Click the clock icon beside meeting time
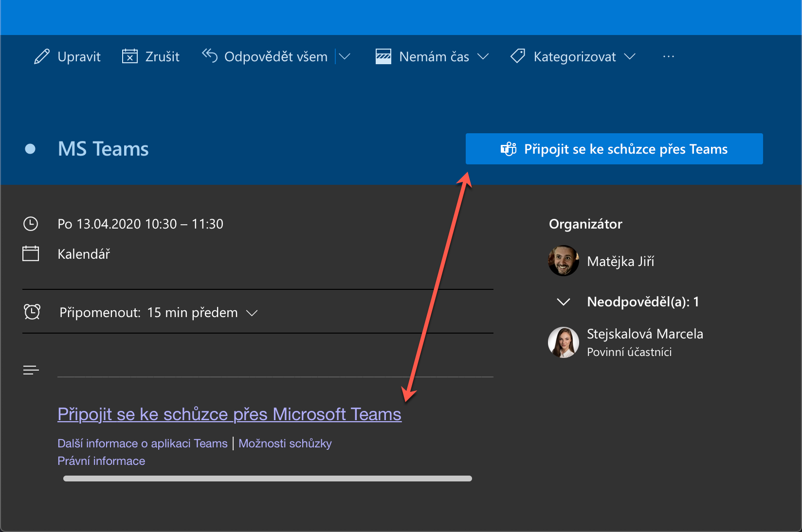This screenshot has height=532, width=802. tap(31, 224)
